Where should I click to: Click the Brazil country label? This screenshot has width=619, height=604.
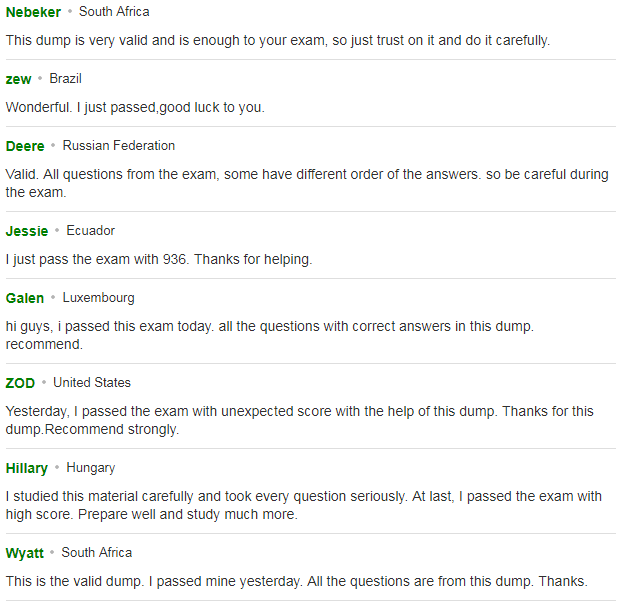coord(66,79)
